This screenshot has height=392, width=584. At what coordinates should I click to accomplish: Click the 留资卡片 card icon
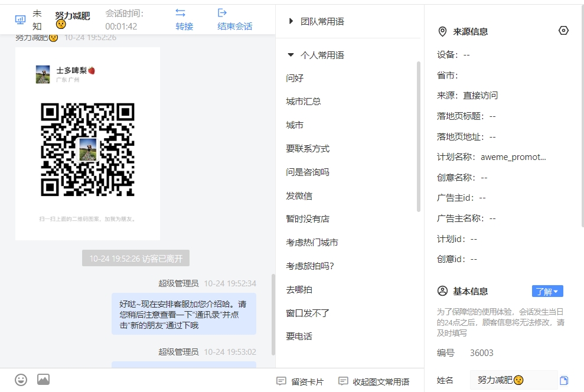coord(281,381)
